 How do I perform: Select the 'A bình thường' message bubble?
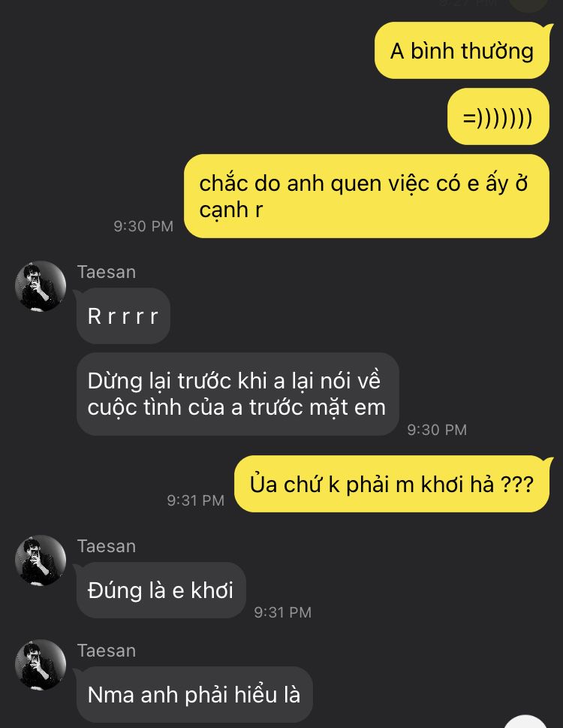(462, 50)
